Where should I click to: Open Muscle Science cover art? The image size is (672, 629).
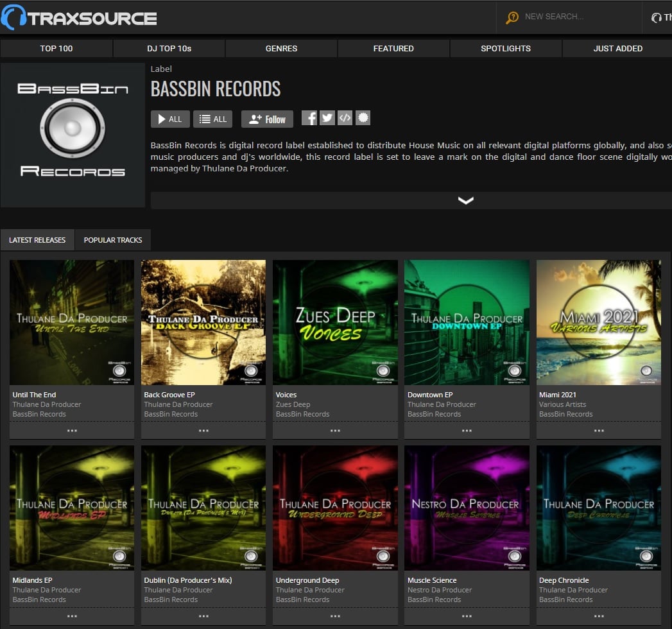point(467,508)
